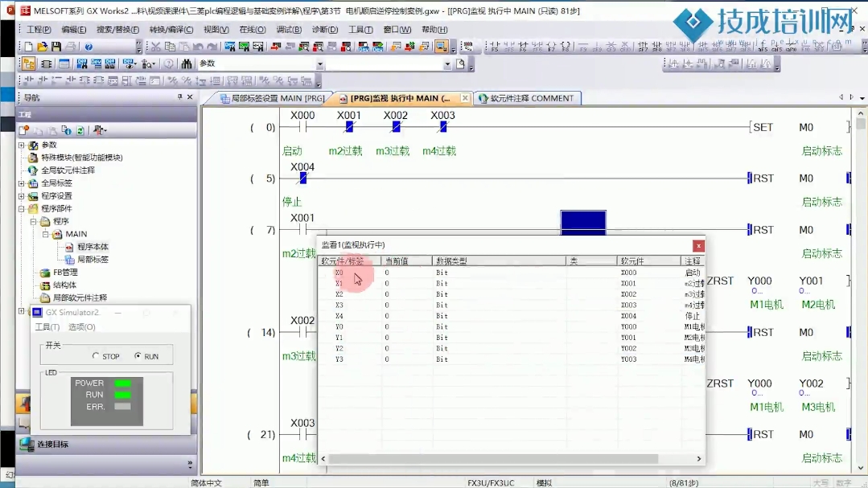The height and width of the screenshot is (488, 868).
Task: Collapse the 程序 tree node
Action: pos(33,221)
